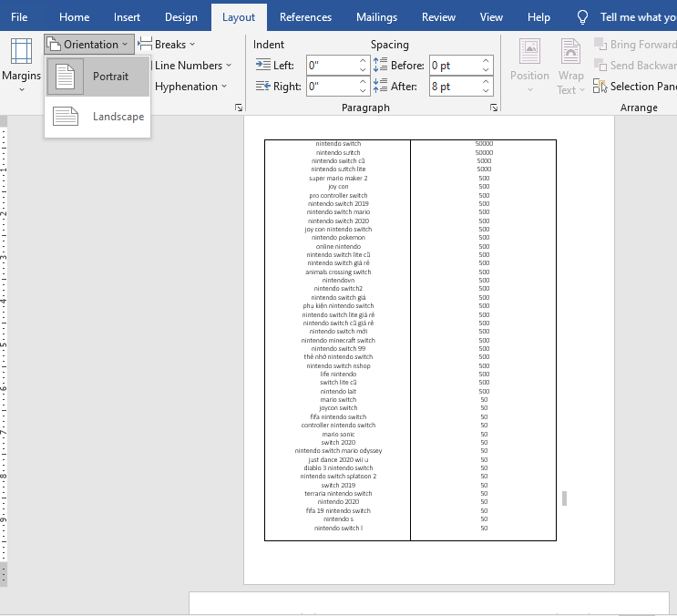The height and width of the screenshot is (616, 677).
Task: Open Paragraph settings dialog launcher
Action: [494, 108]
